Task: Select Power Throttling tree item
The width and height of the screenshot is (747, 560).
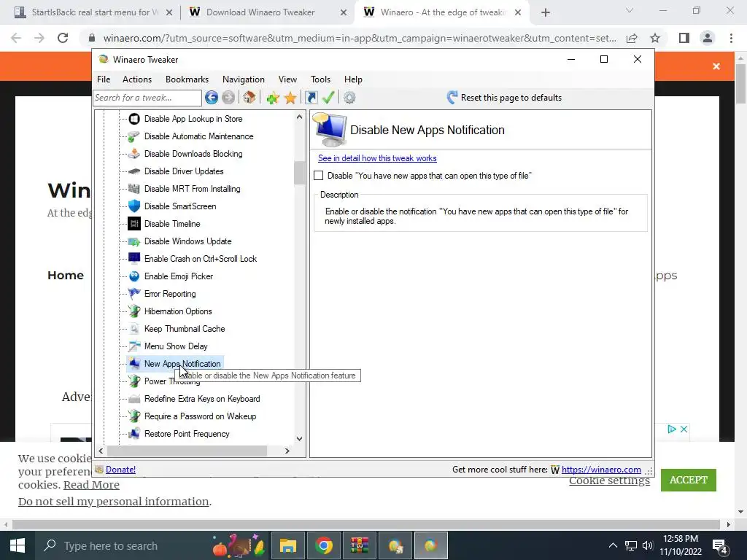Action: coord(172,381)
